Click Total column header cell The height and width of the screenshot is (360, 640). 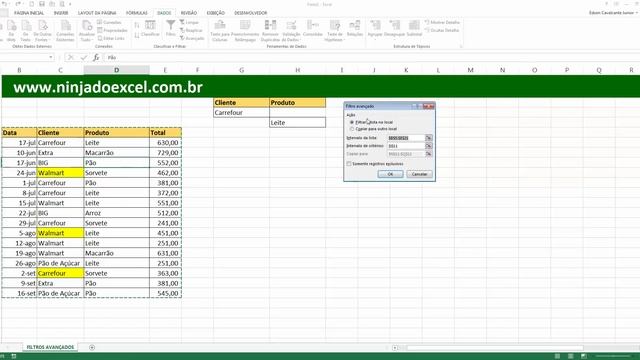[165, 133]
